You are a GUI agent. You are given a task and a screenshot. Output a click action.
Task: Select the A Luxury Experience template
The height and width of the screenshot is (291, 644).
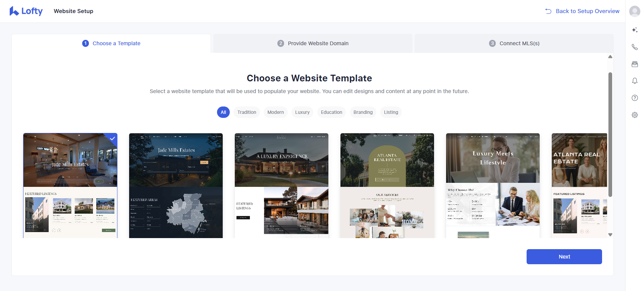click(281, 186)
